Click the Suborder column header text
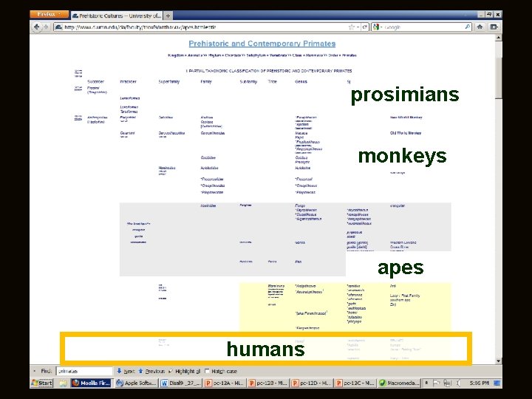The image size is (532, 399). [95, 81]
